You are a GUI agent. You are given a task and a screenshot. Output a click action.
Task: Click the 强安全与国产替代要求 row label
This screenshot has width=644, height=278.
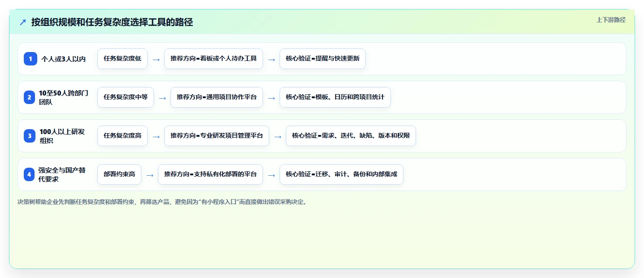point(62,174)
